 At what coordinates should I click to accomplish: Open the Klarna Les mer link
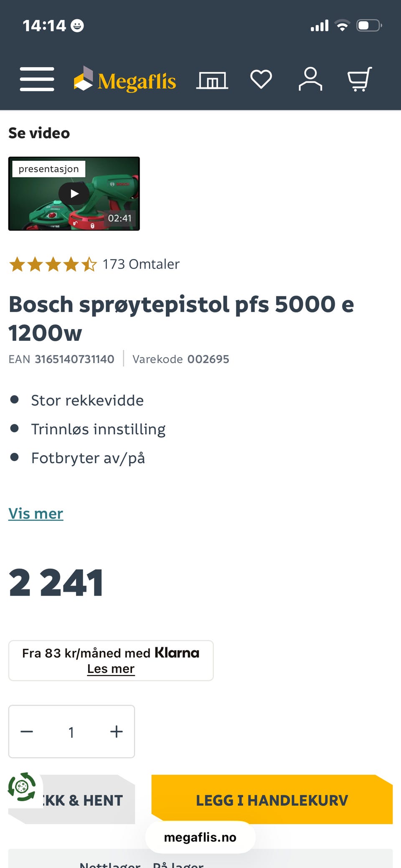[x=111, y=669]
